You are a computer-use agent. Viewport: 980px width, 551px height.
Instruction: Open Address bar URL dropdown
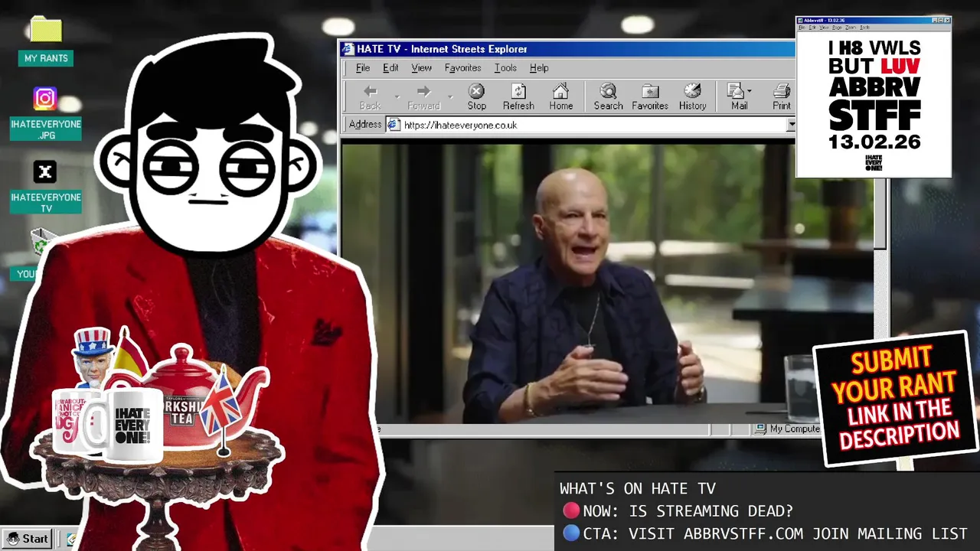pyautogui.click(x=791, y=125)
